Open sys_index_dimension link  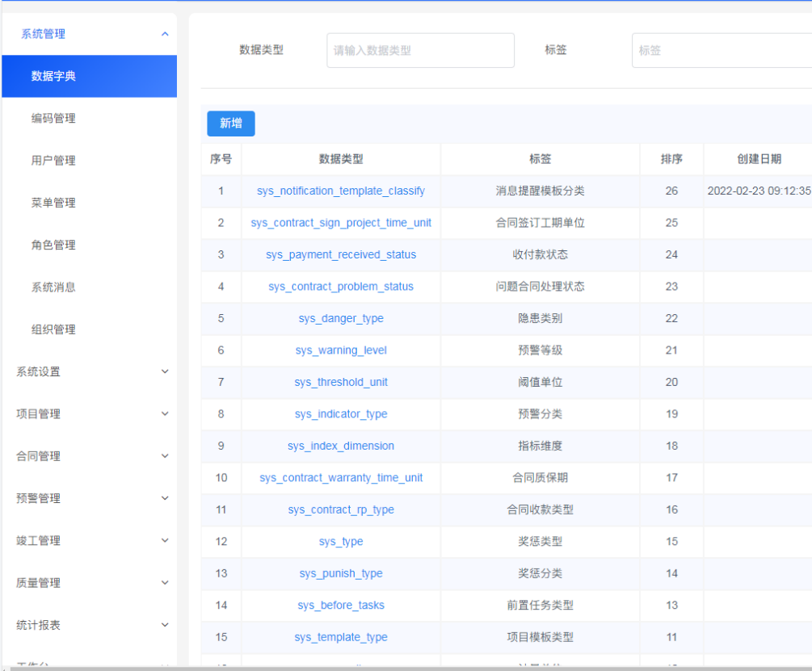341,446
